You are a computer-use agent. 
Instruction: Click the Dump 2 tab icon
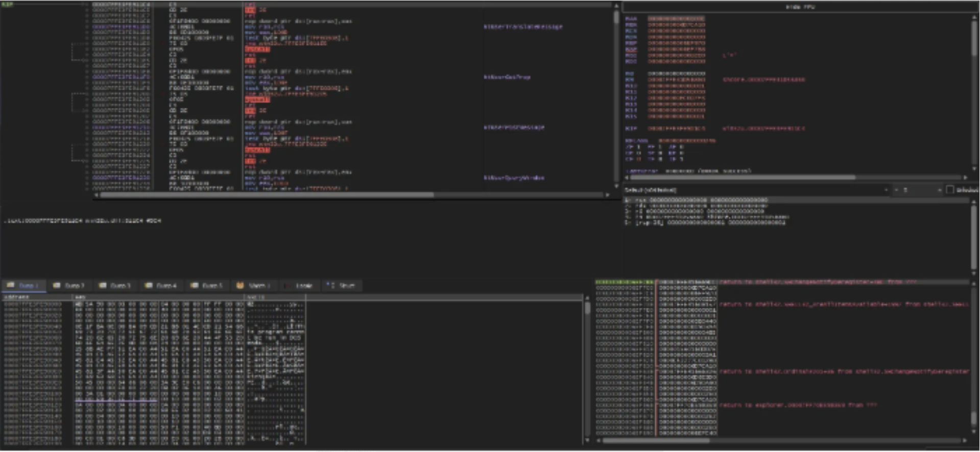(57, 285)
